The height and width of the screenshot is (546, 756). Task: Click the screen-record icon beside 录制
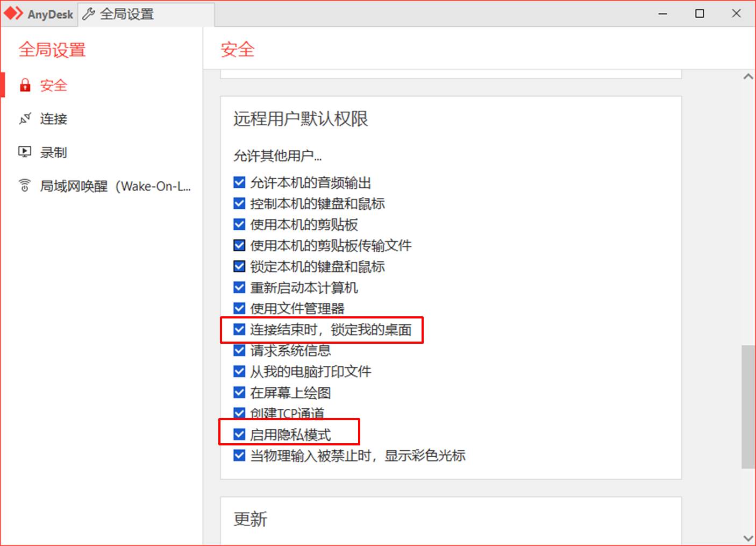pos(25,152)
